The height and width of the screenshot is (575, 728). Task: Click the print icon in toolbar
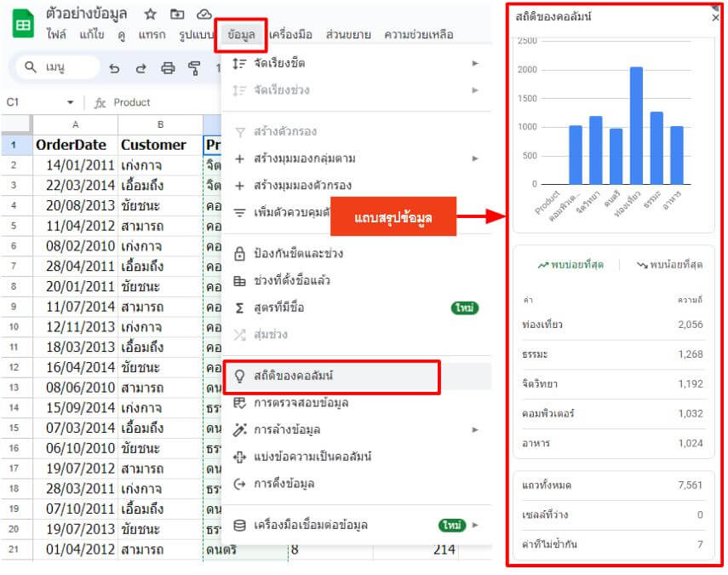(168, 69)
